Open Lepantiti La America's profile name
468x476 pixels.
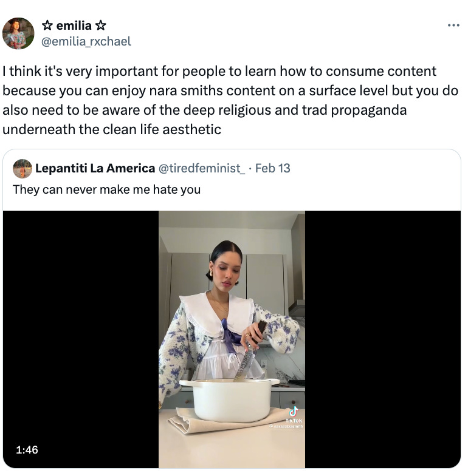(95, 168)
